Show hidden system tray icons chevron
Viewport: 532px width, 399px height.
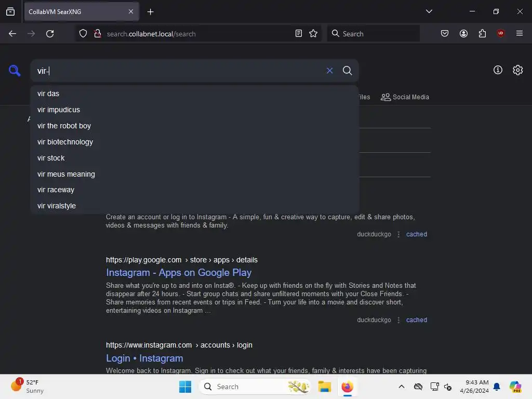click(402, 387)
